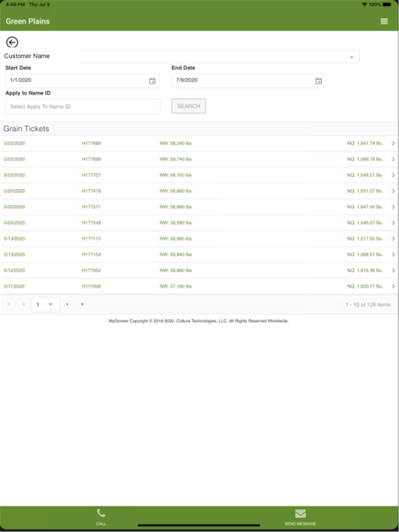Click net quantity NQ: 1,020.71 Bu
399x532 pixels.
(364, 287)
